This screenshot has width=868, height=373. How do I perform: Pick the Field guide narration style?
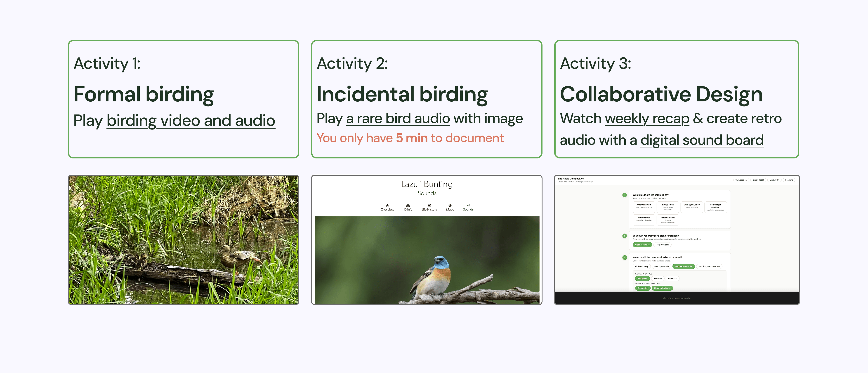pyautogui.click(x=642, y=279)
